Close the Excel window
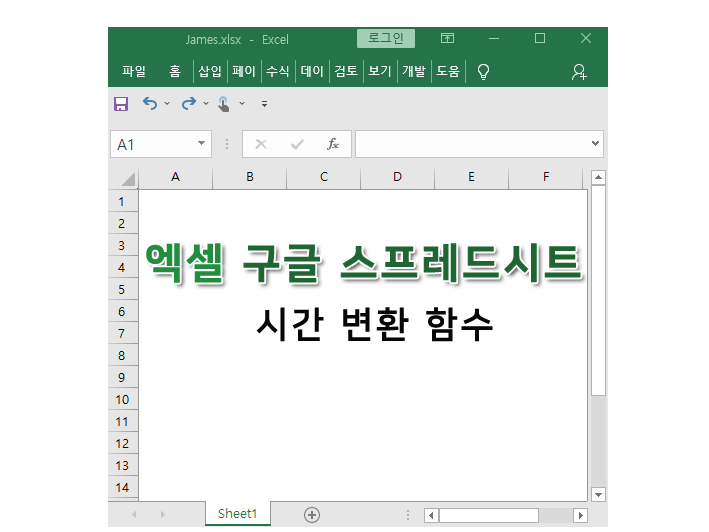Viewport: 709px width, 532px height. [x=586, y=38]
